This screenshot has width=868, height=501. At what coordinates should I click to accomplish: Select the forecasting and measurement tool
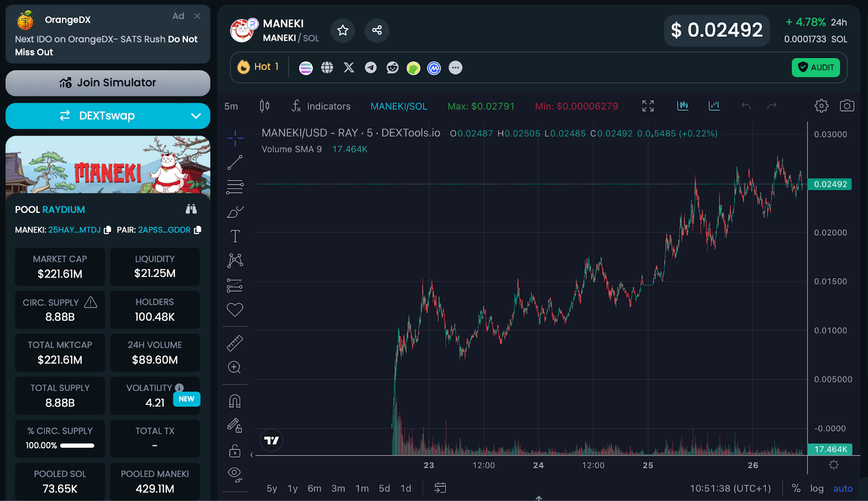[x=235, y=285]
